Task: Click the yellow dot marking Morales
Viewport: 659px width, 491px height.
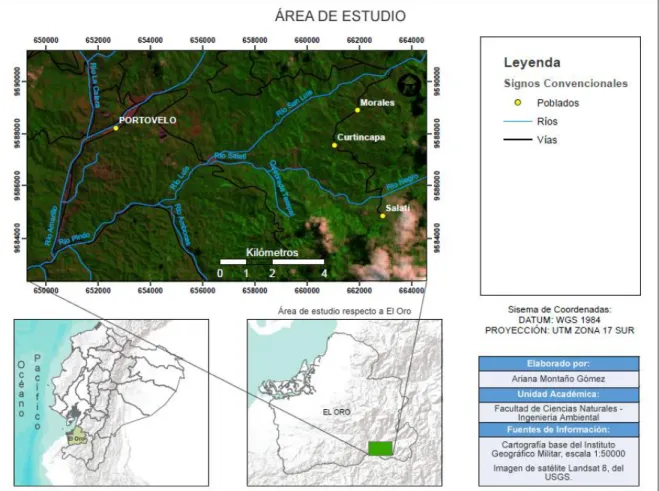Action: (357, 110)
